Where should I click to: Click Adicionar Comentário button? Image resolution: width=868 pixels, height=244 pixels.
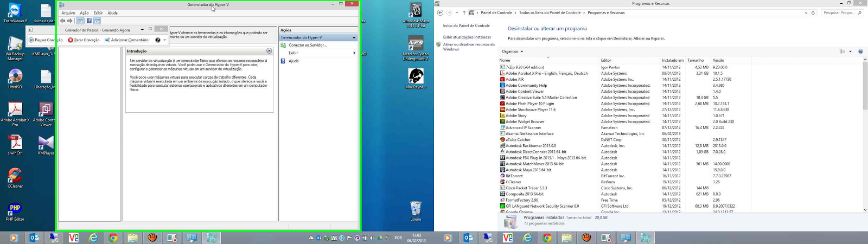[126, 40]
